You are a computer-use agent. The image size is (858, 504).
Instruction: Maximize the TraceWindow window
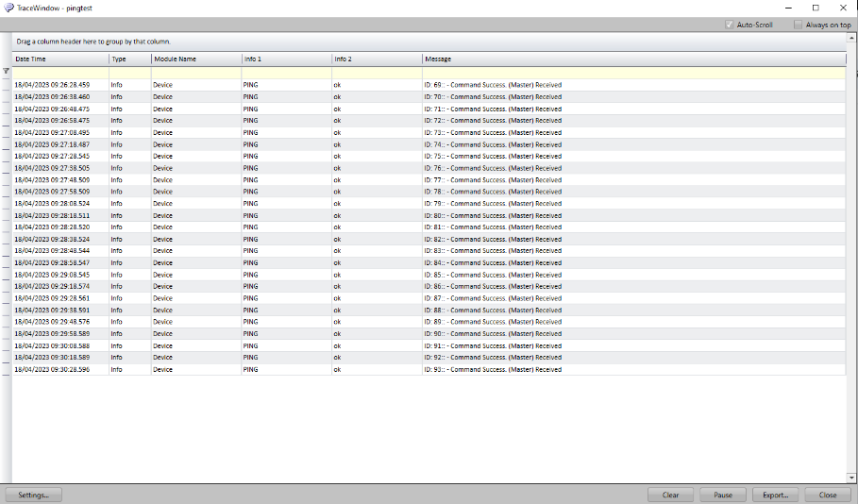[x=816, y=8]
